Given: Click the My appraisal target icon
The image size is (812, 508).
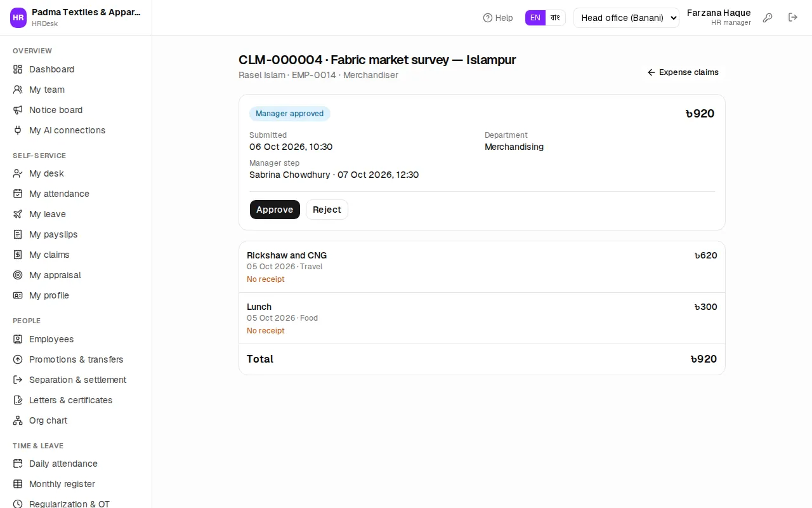Looking at the screenshot, I should 18,275.
